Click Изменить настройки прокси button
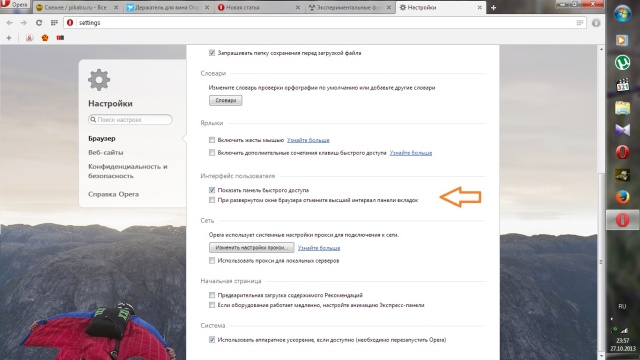Screen dimensions: 640x360 point(251,247)
